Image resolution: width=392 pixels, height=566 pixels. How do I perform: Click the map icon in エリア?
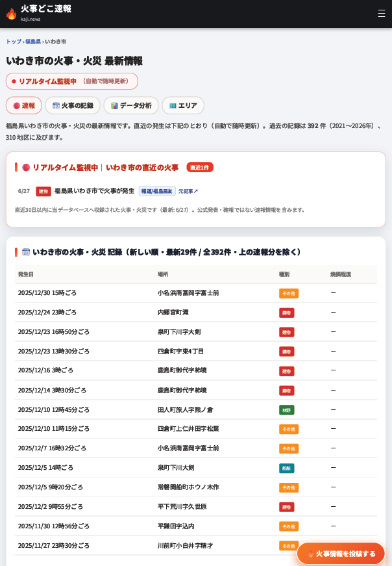pos(173,105)
